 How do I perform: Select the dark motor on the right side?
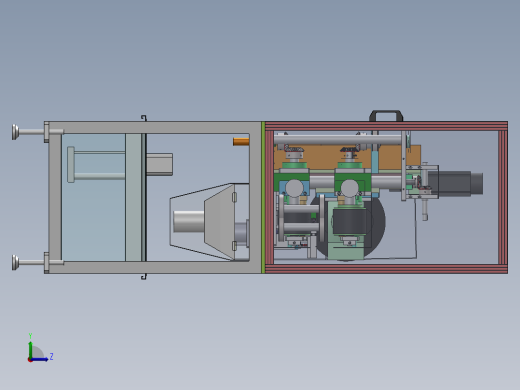click(455, 184)
